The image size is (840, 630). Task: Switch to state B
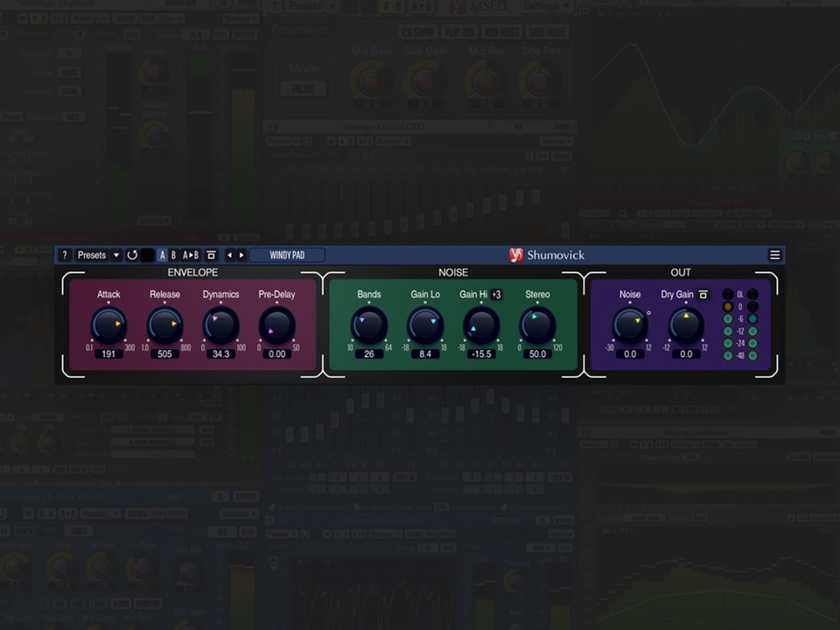pyautogui.click(x=173, y=255)
